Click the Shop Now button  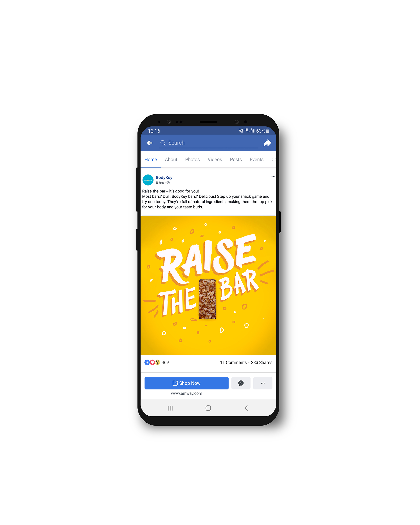point(186,383)
